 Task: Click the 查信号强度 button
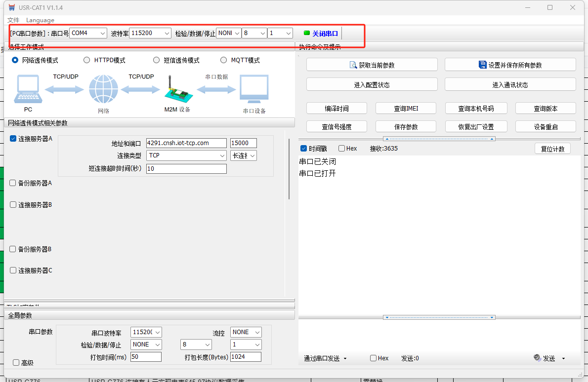(x=336, y=126)
